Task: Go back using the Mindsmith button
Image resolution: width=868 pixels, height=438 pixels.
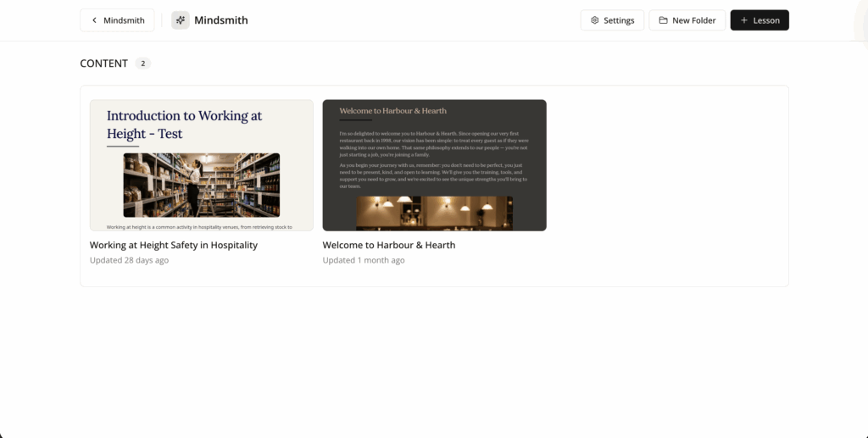Action: click(x=117, y=20)
